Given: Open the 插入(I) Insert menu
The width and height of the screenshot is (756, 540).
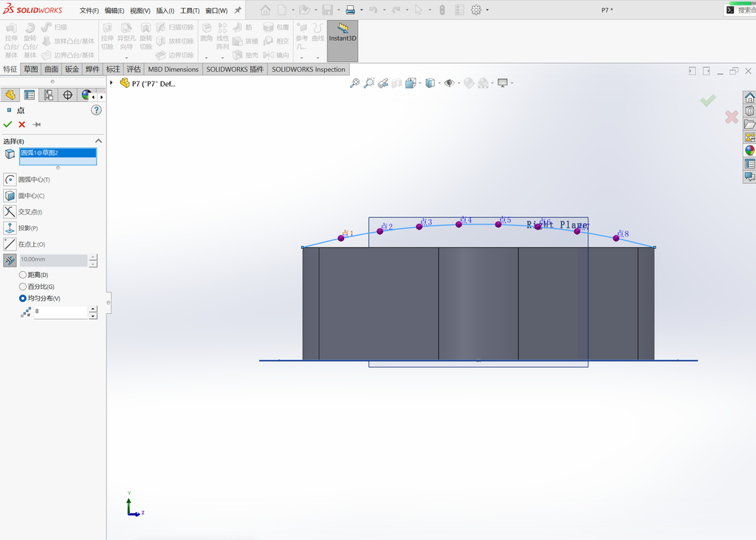Looking at the screenshot, I should click(165, 10).
